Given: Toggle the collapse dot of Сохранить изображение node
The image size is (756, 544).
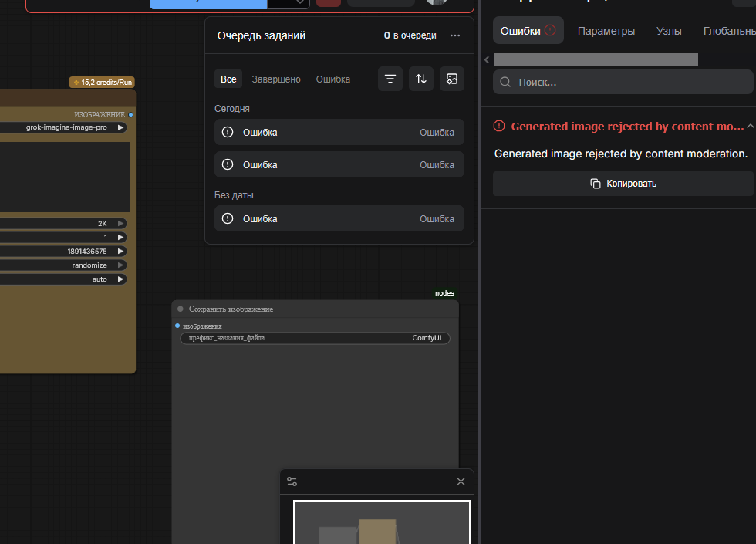Looking at the screenshot, I should coord(181,309).
